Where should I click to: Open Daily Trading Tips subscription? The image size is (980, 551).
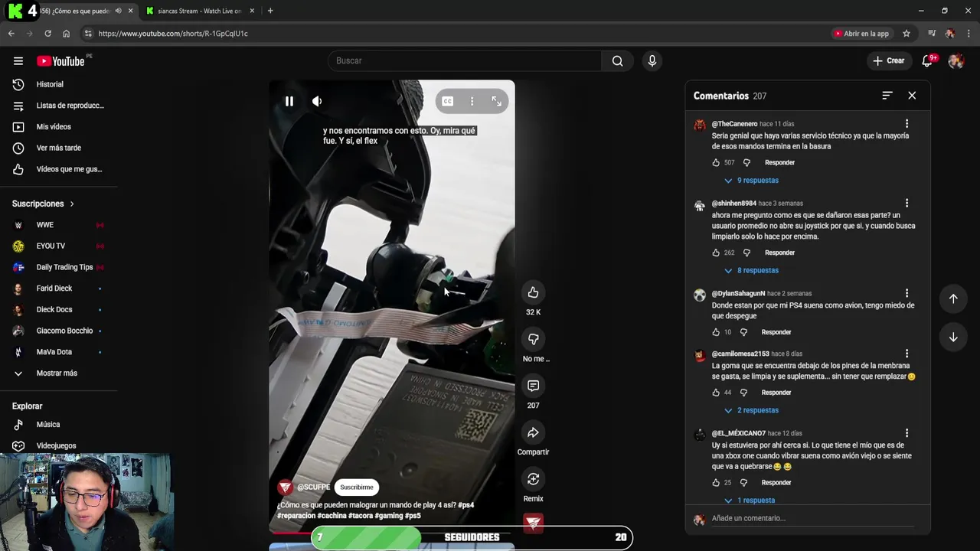[x=58, y=267]
